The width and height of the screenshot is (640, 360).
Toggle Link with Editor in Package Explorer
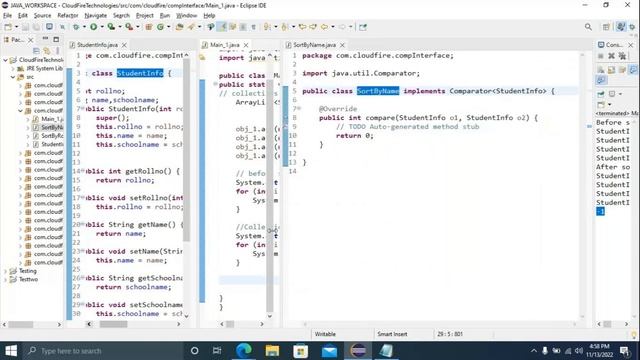click(47, 51)
